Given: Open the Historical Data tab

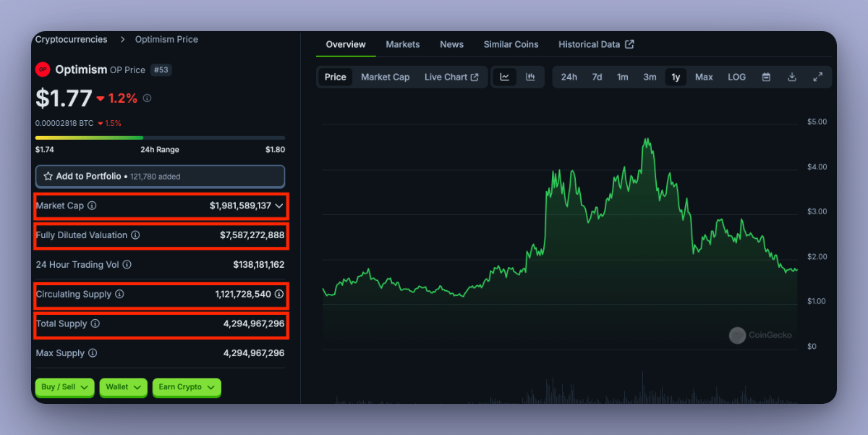Looking at the screenshot, I should tap(596, 44).
